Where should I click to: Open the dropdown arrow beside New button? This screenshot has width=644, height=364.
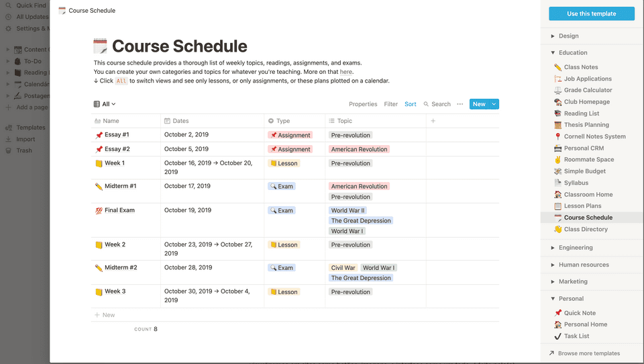(494, 104)
